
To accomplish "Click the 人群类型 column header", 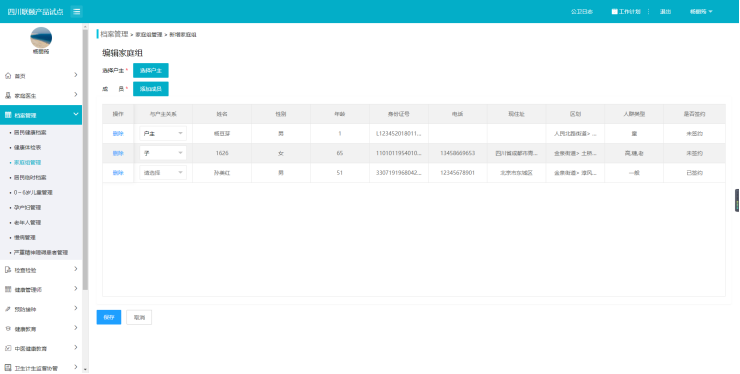I will (634, 114).
